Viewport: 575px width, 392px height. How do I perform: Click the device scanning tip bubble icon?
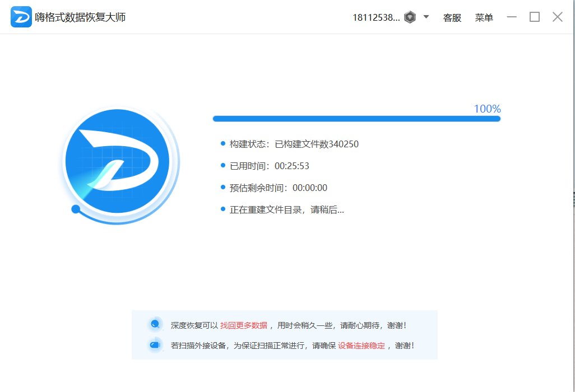[x=155, y=345]
